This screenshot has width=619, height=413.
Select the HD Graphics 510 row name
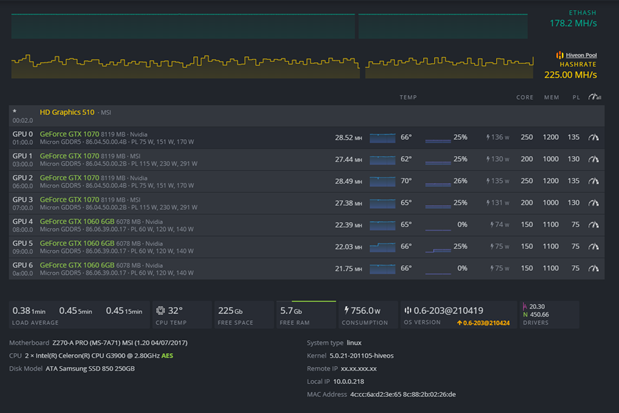click(67, 112)
